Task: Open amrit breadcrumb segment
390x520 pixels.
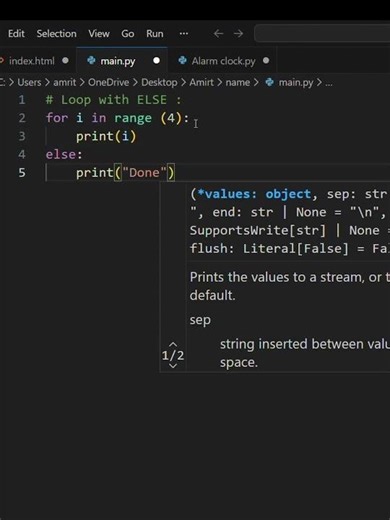Action: 65,82
